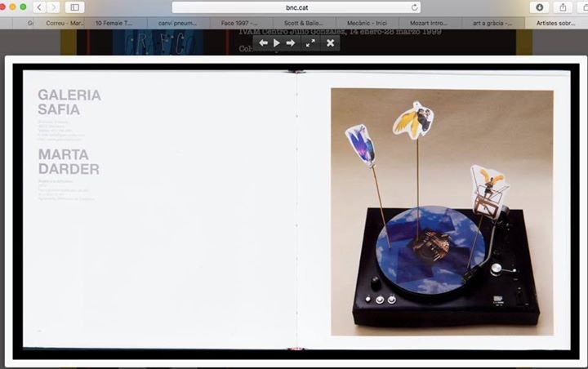Click the bnc.cat address bar

click(296, 7)
